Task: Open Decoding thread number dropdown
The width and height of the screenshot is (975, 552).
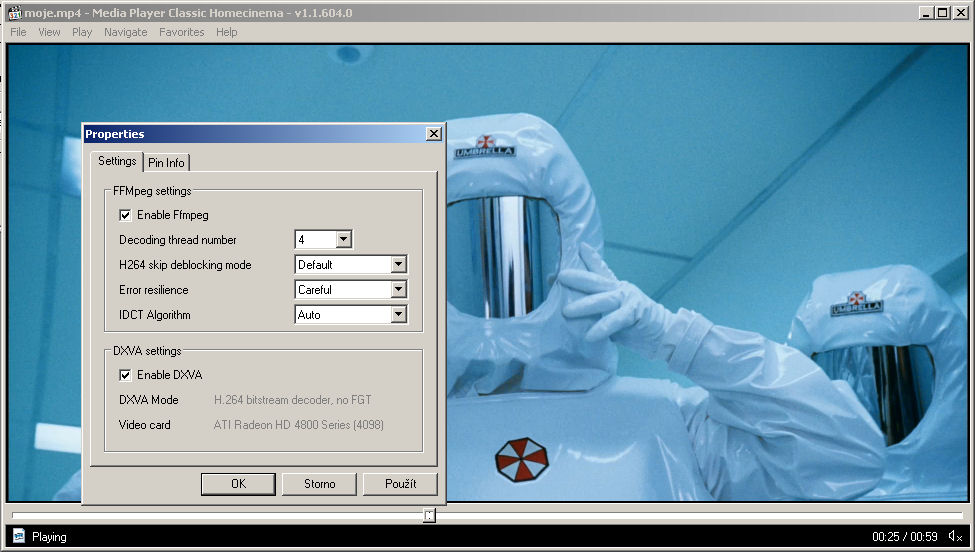Action: [x=344, y=239]
